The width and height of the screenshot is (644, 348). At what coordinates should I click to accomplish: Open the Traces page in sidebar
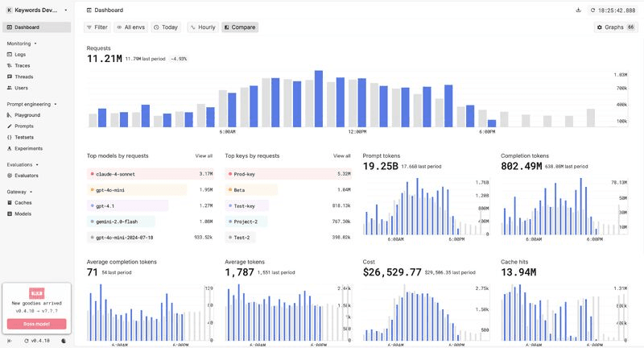pos(22,65)
